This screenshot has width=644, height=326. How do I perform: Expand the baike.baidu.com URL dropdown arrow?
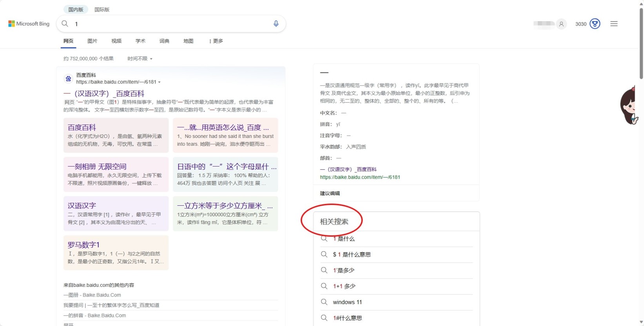click(x=159, y=82)
